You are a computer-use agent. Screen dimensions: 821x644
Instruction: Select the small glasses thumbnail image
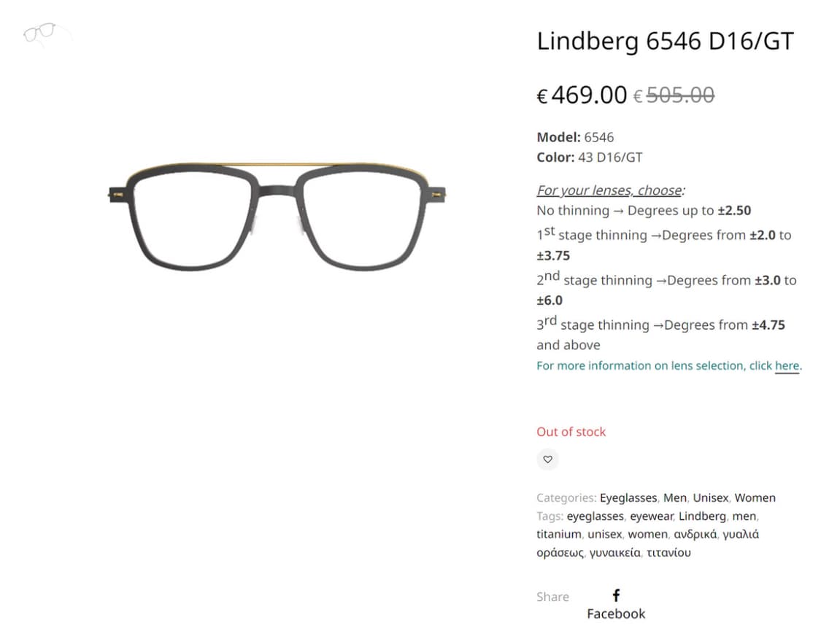(47, 34)
